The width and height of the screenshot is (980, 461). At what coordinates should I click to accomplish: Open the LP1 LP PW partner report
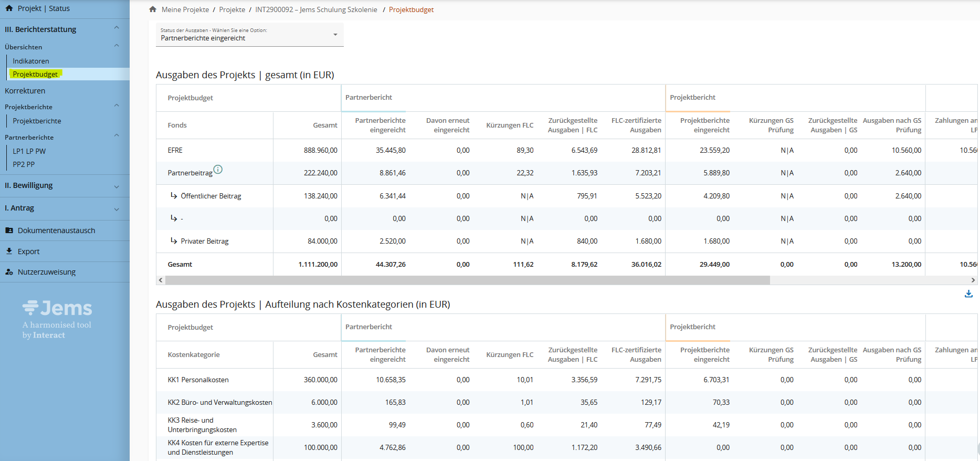point(29,151)
